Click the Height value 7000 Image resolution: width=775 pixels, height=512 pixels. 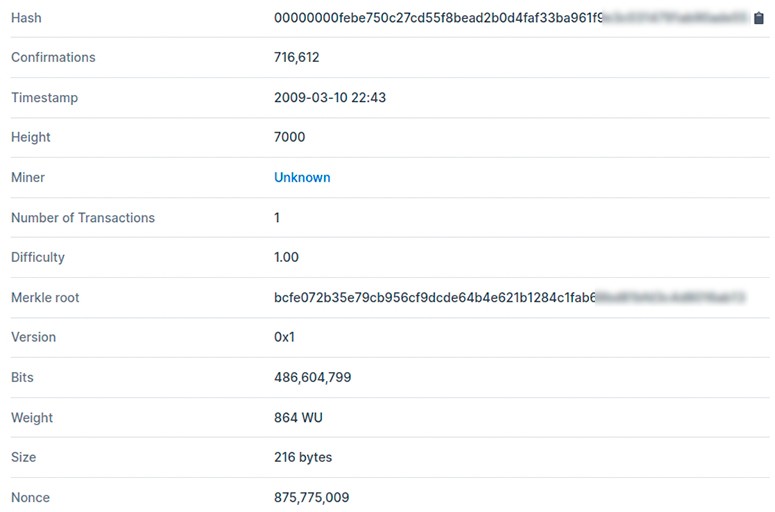tap(290, 137)
